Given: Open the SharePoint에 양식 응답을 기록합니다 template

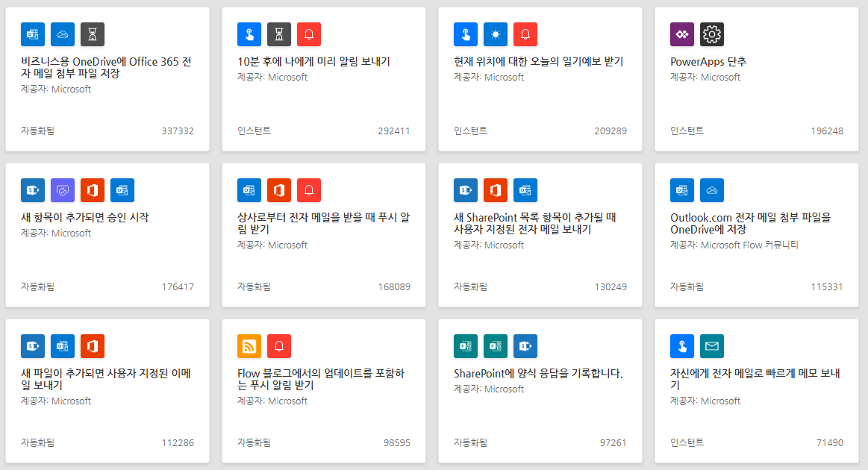Looking at the screenshot, I should pyautogui.click(x=538, y=374).
